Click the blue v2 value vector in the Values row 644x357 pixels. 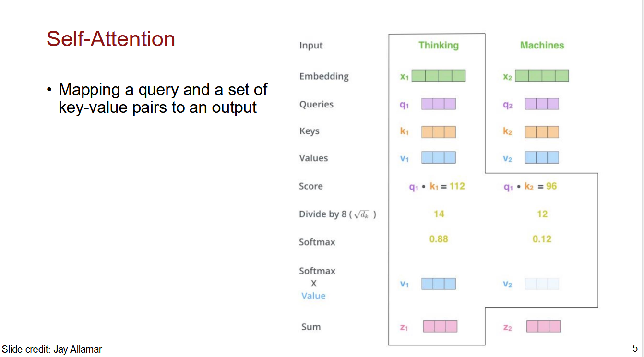(x=542, y=157)
